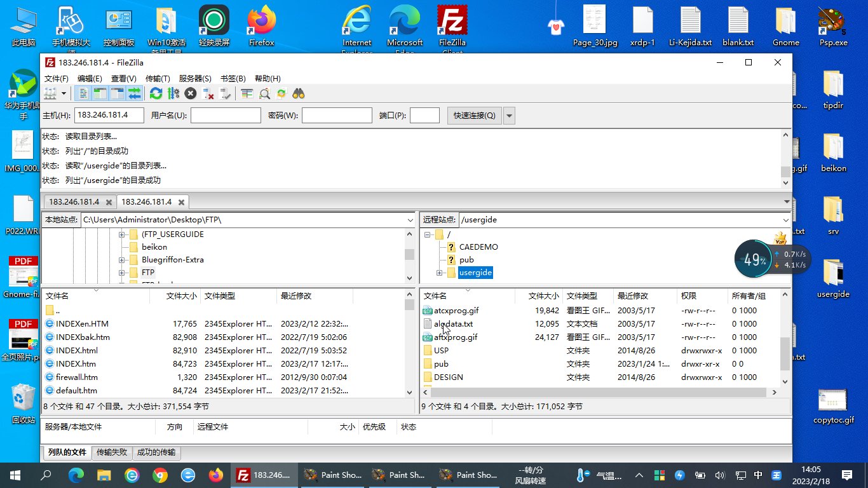Toggle synchronized browsing
Image resolution: width=868 pixels, height=488 pixels.
pyautogui.click(x=281, y=93)
